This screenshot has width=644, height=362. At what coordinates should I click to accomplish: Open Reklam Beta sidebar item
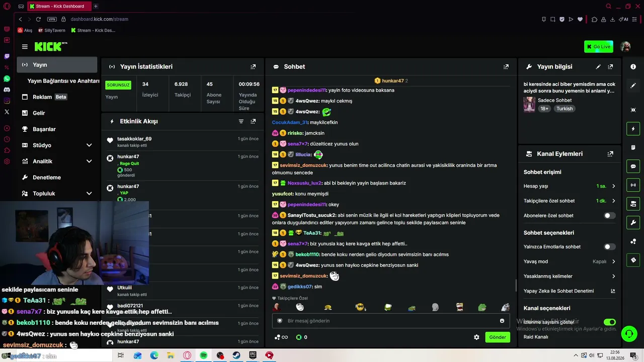[x=57, y=97]
